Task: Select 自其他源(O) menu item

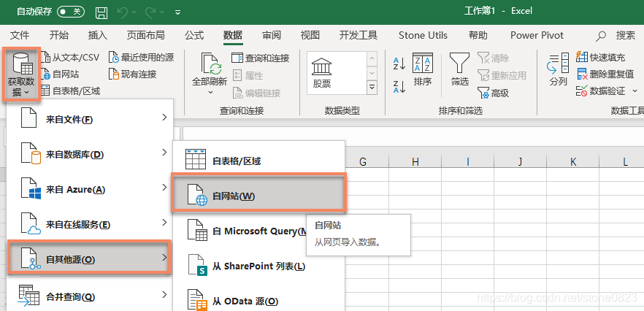Action: (90, 258)
